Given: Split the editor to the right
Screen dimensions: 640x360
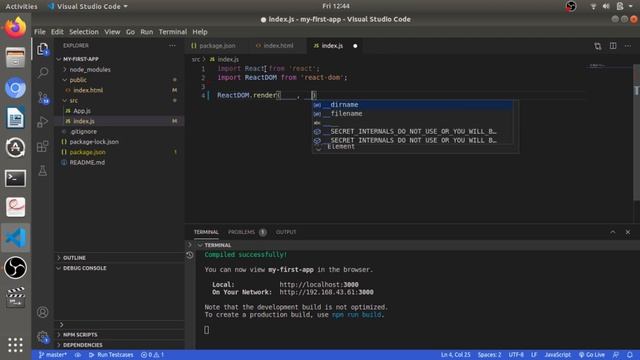Looking at the screenshot, I should click(x=613, y=46).
